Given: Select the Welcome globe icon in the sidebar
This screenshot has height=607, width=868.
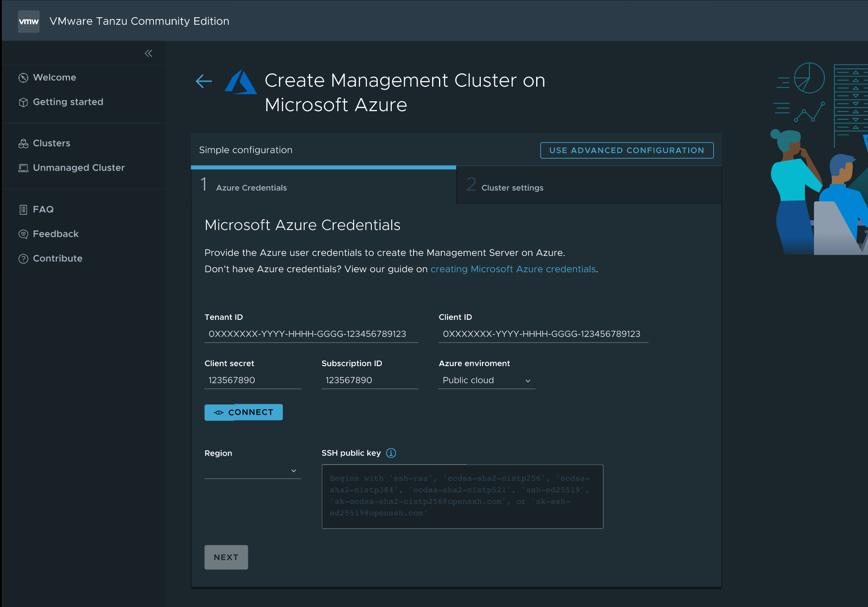Looking at the screenshot, I should 23,77.
